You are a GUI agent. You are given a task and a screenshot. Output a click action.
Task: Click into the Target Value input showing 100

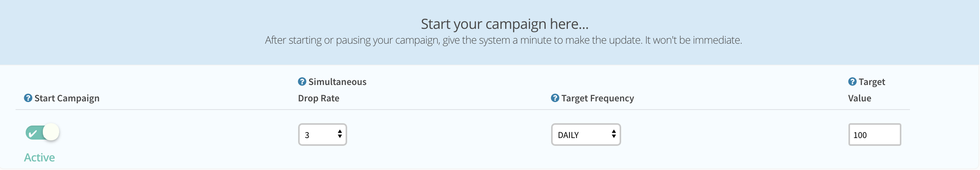tap(875, 135)
